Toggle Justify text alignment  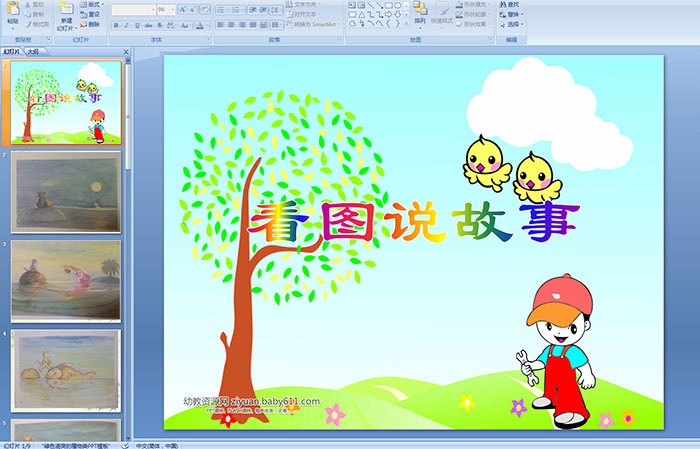click(253, 25)
